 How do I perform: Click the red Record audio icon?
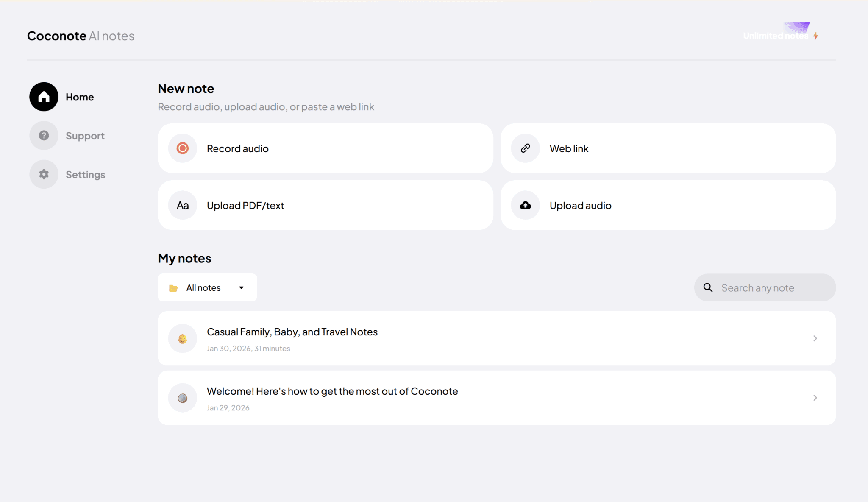(183, 148)
